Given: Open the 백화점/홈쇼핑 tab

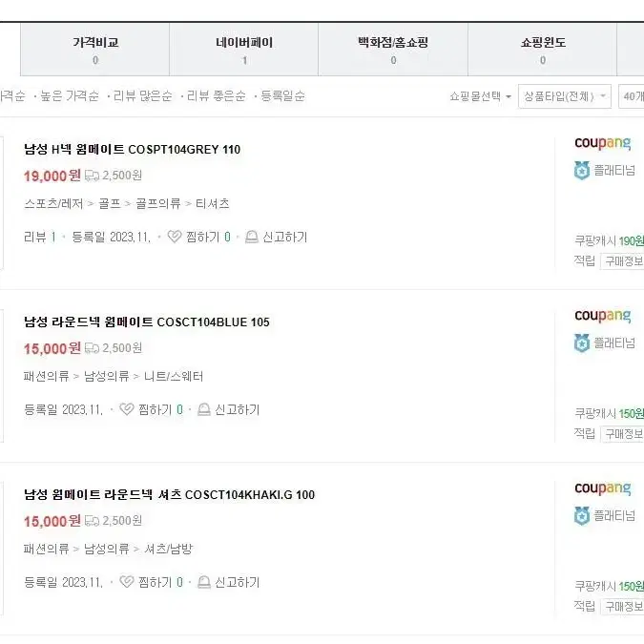Looking at the screenshot, I should 393,50.
